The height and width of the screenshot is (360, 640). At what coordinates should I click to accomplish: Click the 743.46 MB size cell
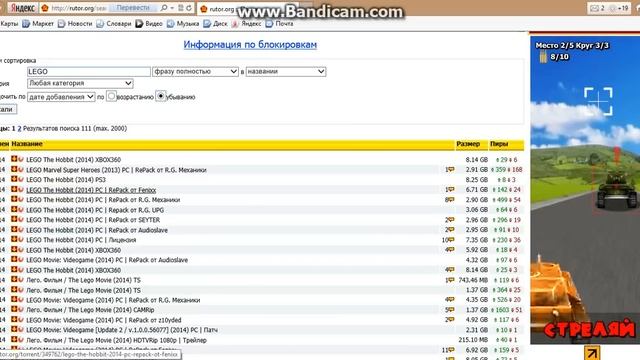tap(473, 280)
